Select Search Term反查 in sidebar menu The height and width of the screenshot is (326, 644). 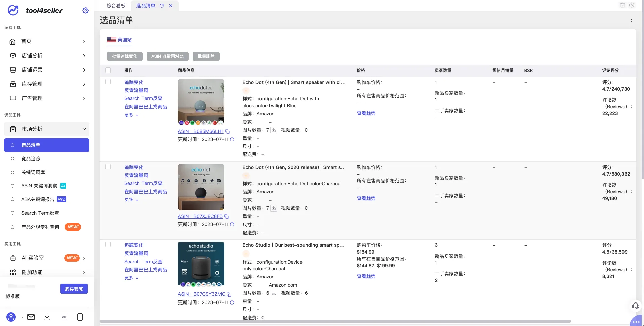[x=47, y=213]
